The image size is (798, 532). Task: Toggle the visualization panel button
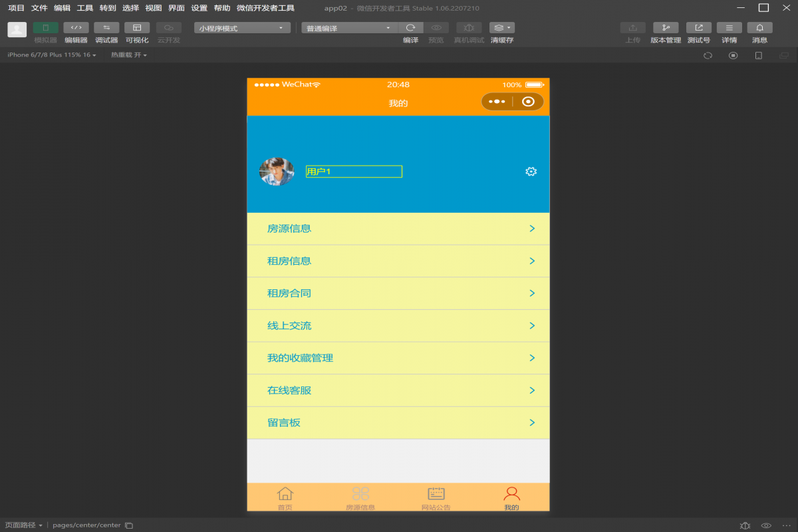(137, 28)
